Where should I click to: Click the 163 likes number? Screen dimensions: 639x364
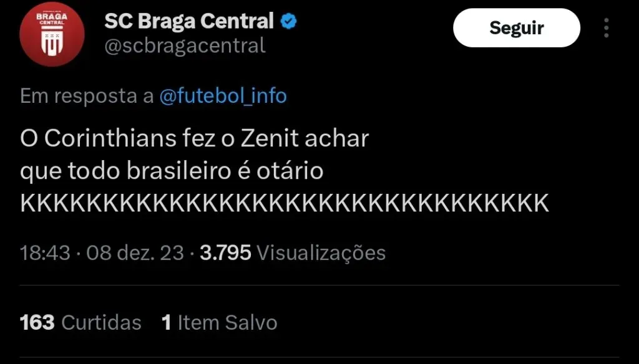click(x=37, y=322)
